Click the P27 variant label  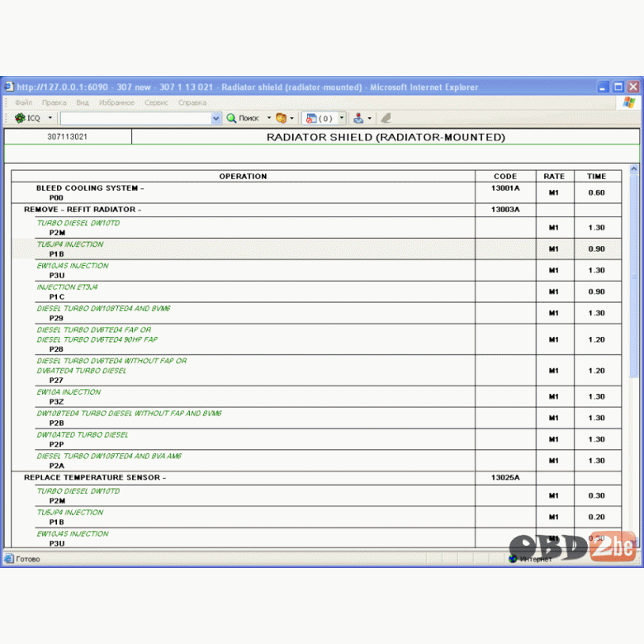[56, 381]
